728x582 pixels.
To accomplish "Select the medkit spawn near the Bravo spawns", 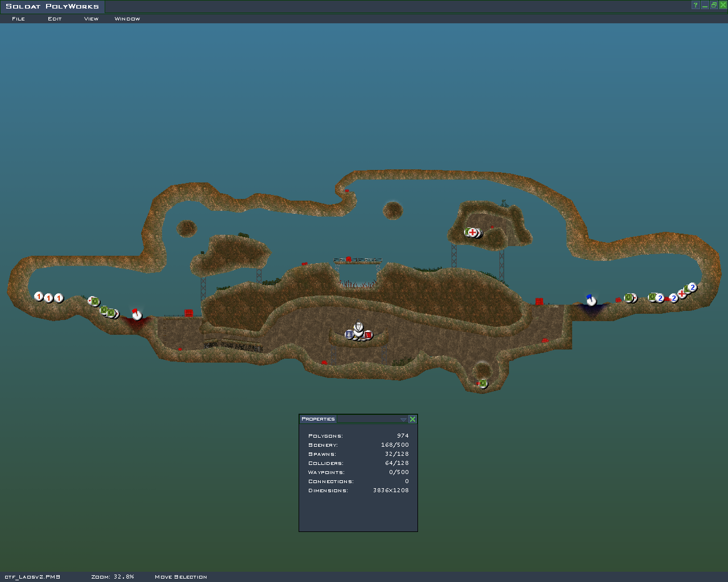I will coord(682,294).
